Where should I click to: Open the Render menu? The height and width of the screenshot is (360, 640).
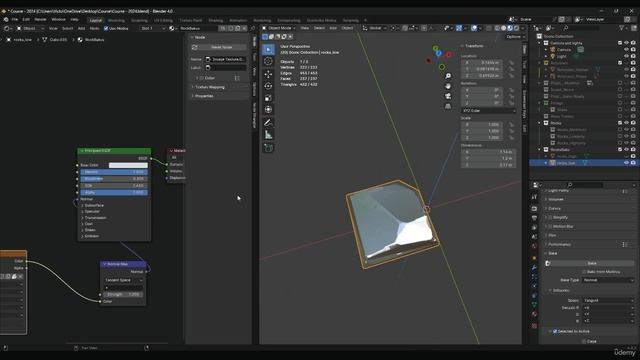click(40, 19)
